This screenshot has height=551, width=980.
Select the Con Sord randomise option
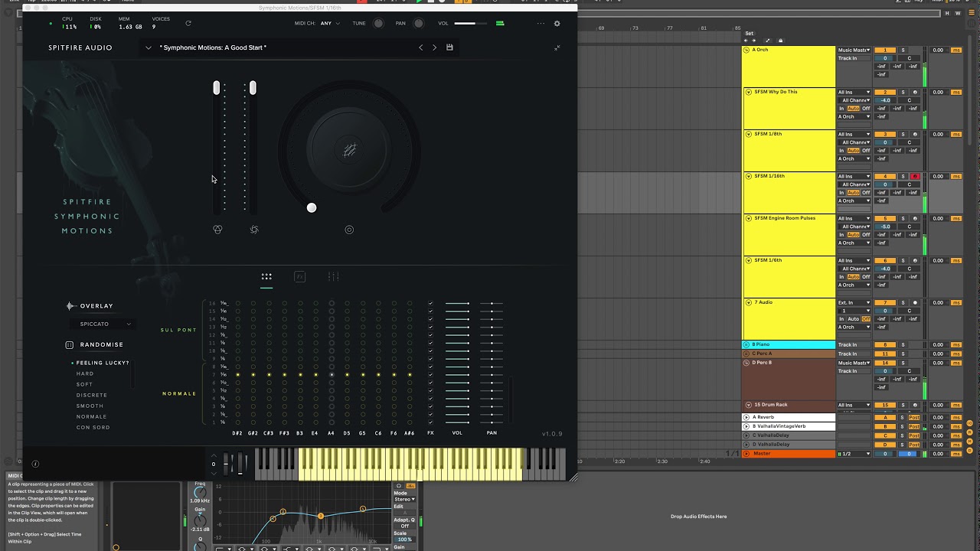[93, 427]
